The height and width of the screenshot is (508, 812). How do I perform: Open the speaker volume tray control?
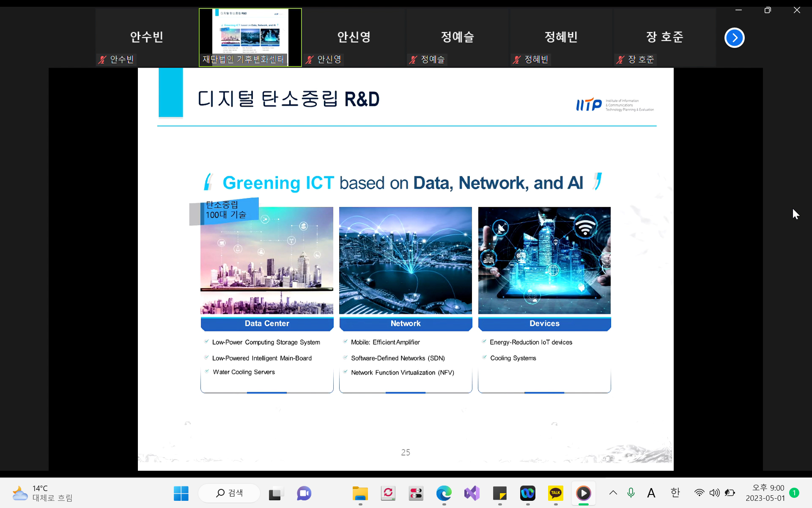[714, 493]
